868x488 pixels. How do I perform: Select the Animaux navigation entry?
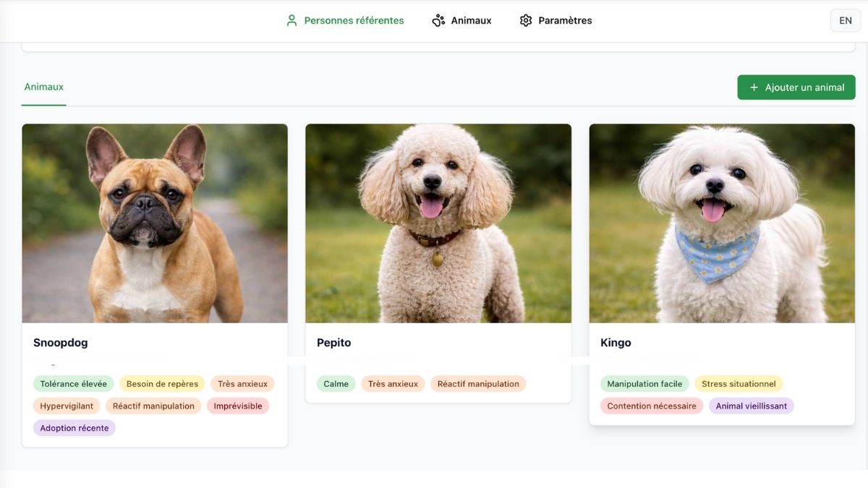click(x=471, y=20)
